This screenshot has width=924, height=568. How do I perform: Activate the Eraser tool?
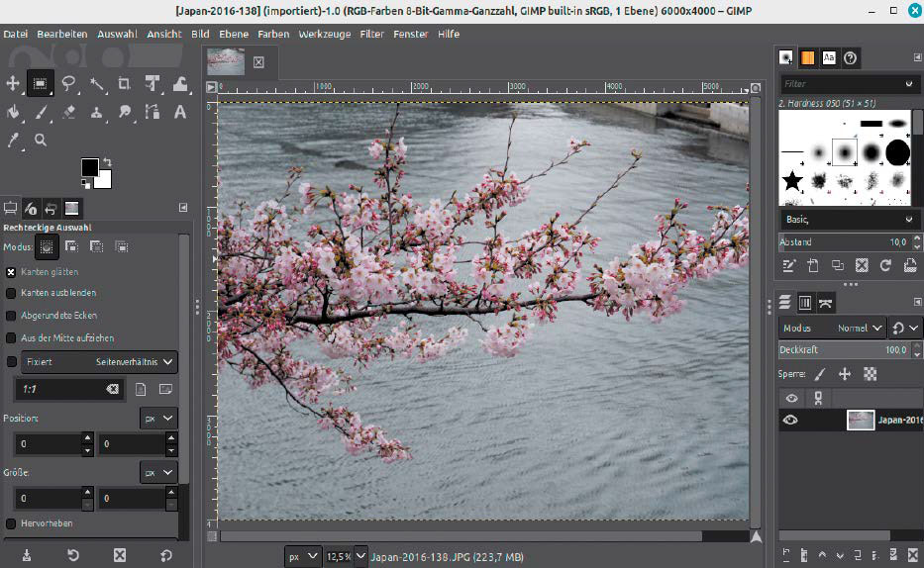pyautogui.click(x=68, y=112)
